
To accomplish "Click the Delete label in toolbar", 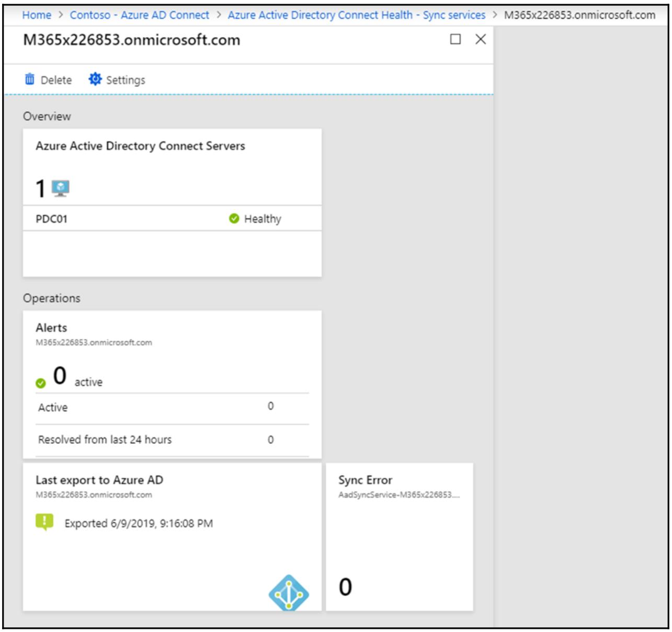I will [x=56, y=80].
